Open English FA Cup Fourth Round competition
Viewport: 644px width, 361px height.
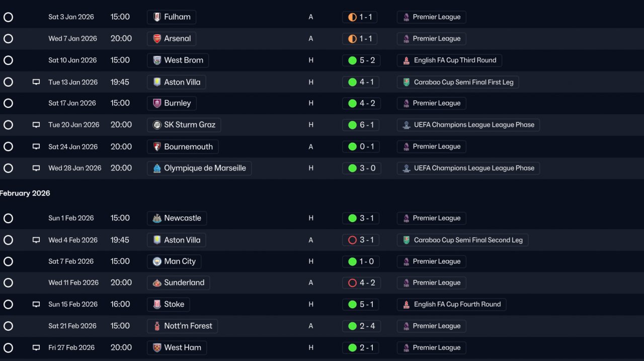[x=457, y=304]
